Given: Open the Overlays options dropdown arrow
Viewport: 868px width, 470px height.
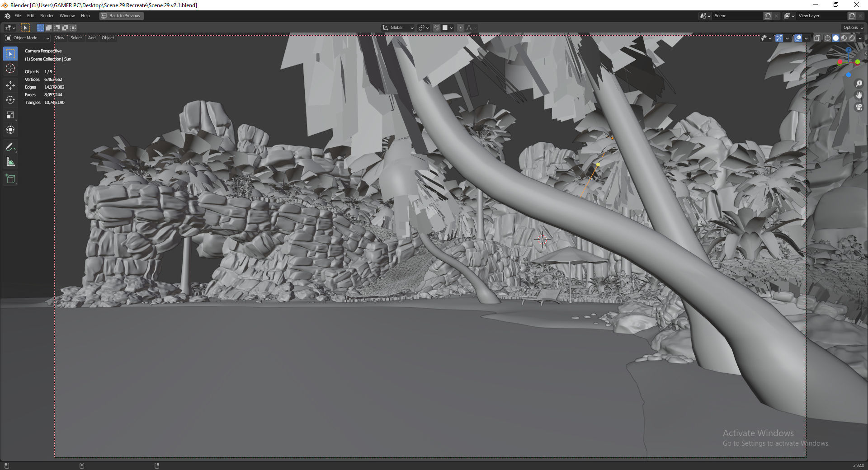Looking at the screenshot, I should (806, 38).
